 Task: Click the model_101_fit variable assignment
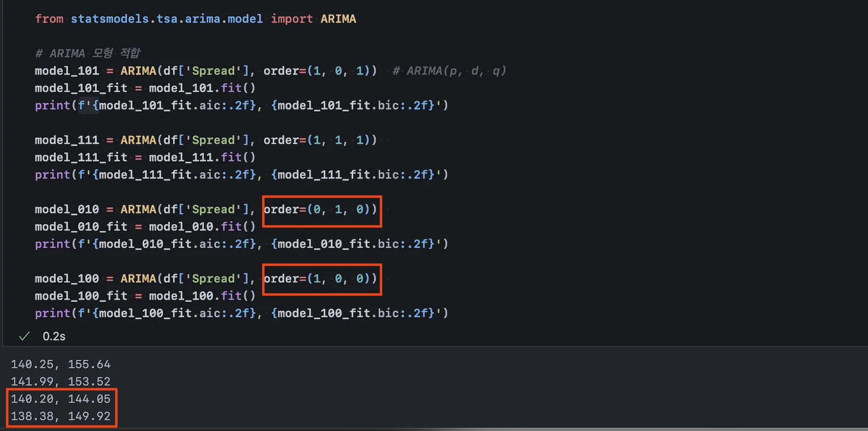[81, 88]
